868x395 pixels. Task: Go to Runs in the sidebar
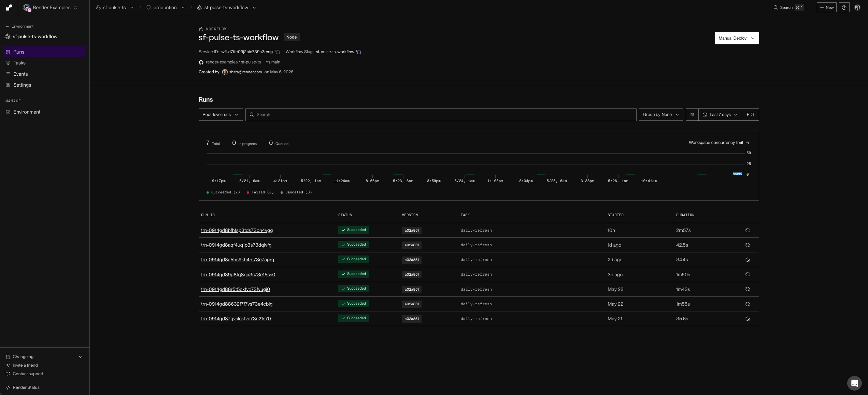(x=45, y=52)
